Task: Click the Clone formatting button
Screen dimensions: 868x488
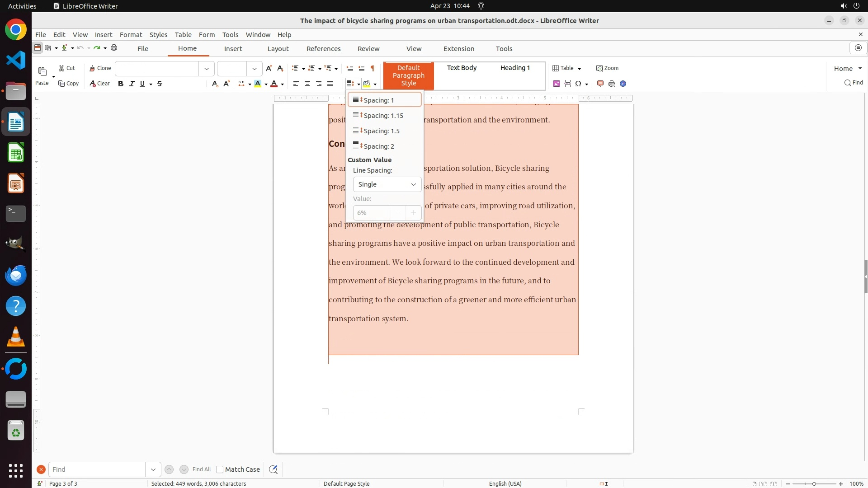Action: click(x=100, y=68)
